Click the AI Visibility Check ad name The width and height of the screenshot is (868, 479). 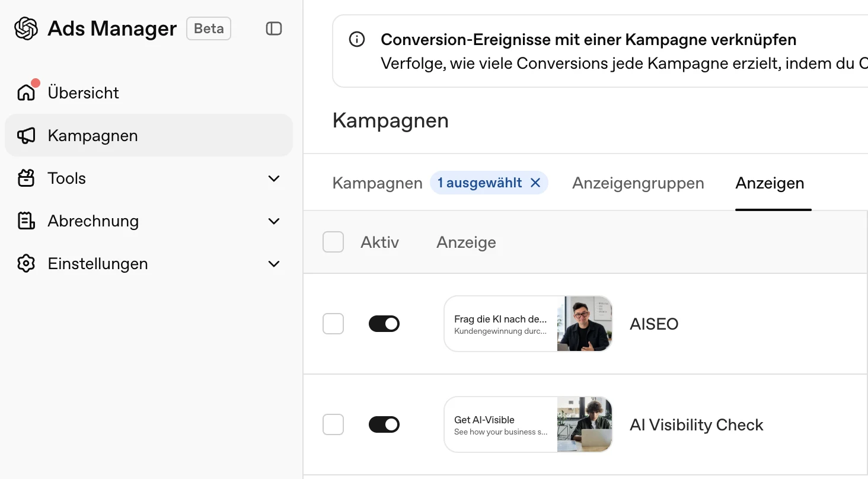(697, 425)
